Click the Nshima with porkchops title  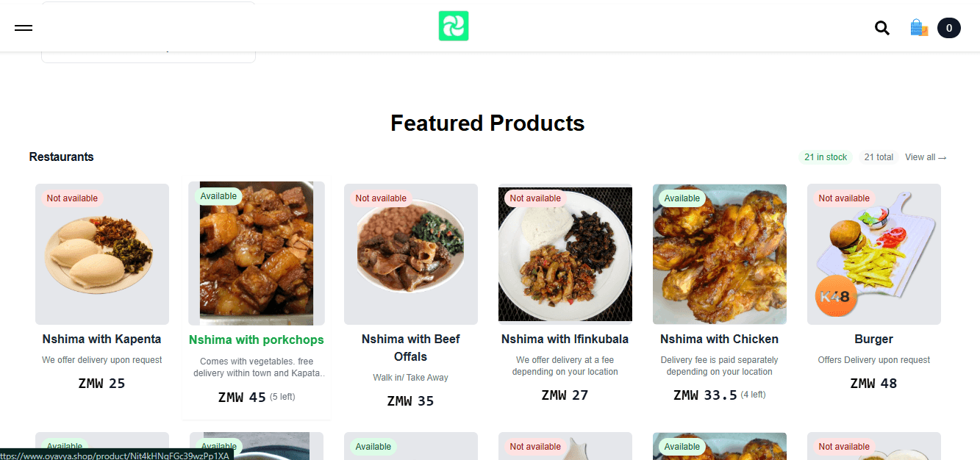tap(257, 339)
